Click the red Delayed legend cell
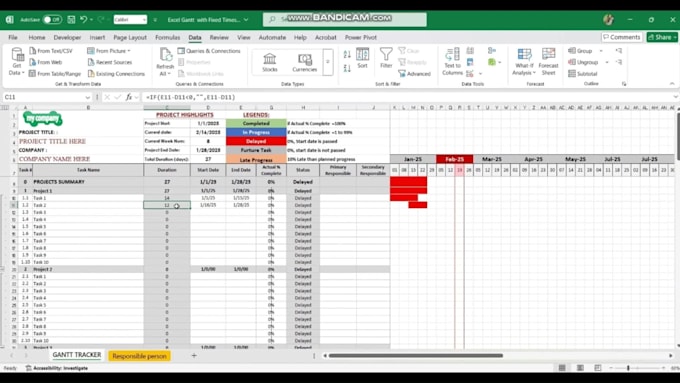This screenshot has width=680, height=383. [256, 141]
